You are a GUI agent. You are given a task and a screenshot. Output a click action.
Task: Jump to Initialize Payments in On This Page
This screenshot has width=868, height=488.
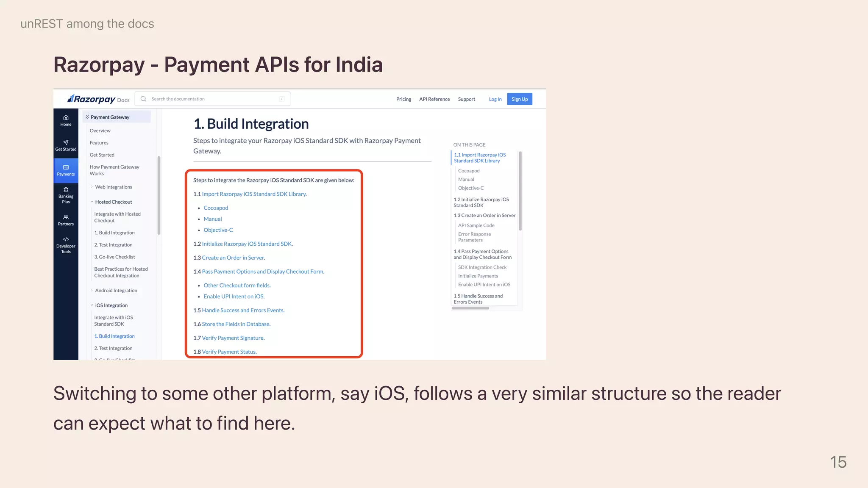click(x=478, y=276)
